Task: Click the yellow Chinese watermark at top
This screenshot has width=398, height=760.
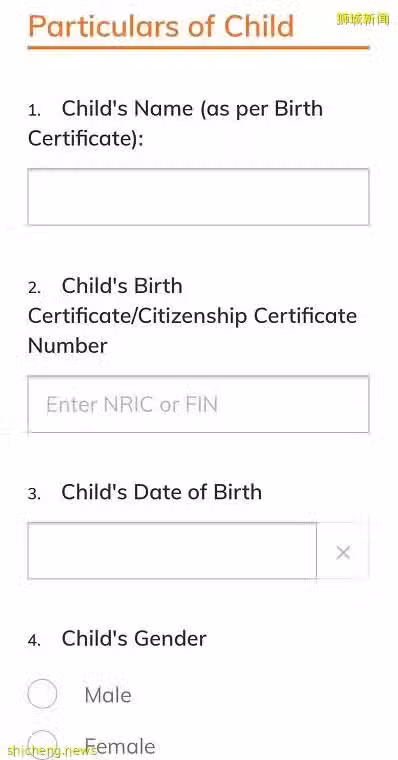Action: point(363,19)
